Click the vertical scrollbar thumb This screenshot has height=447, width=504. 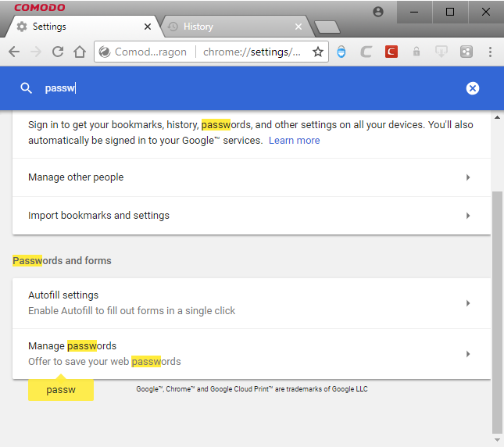click(x=497, y=313)
